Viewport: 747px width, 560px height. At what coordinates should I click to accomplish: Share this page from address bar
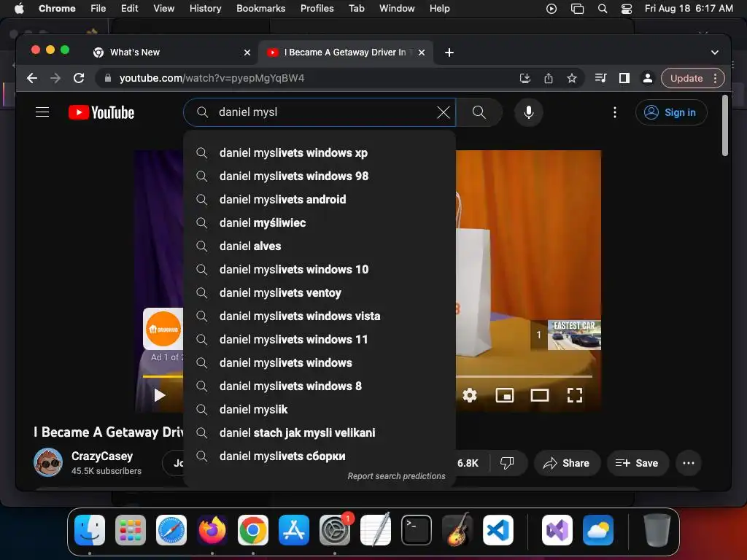549,78
